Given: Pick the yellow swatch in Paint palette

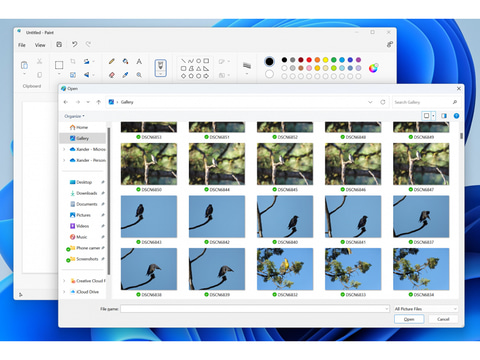Looking at the screenshot, I should (x=325, y=60).
